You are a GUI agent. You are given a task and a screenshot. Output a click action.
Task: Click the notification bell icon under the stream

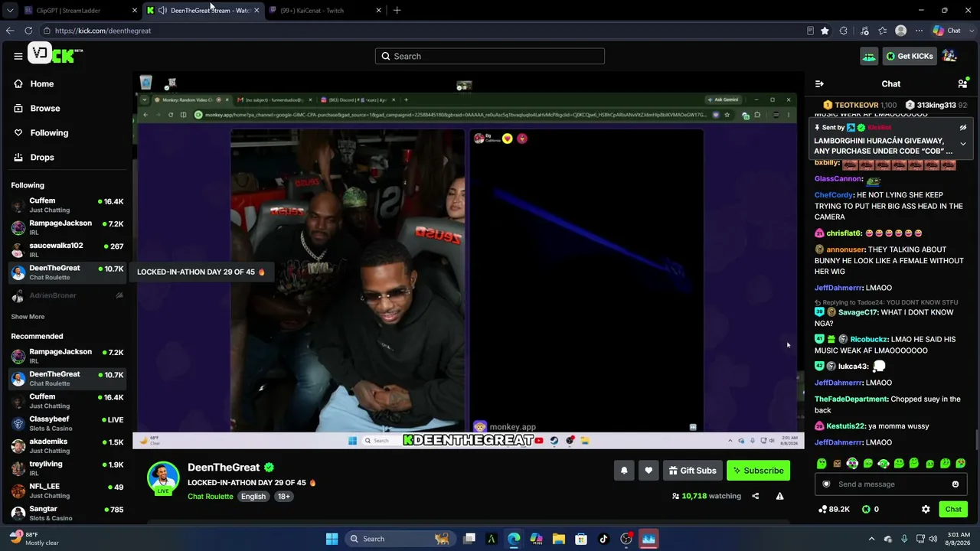624,471
